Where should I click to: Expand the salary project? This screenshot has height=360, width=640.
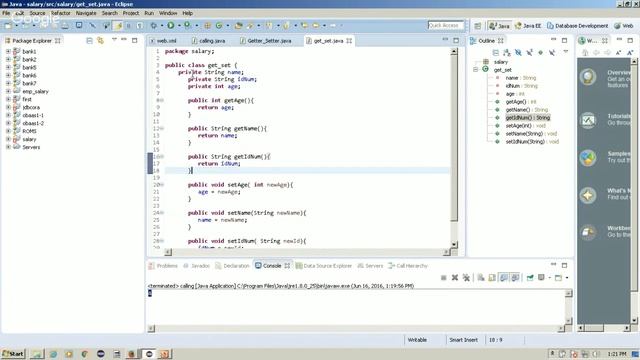coord(8,139)
